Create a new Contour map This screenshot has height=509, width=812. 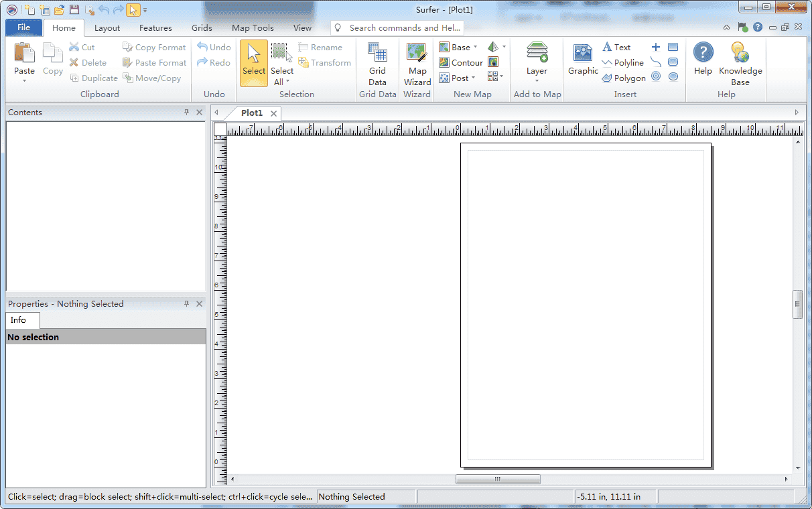coord(460,63)
